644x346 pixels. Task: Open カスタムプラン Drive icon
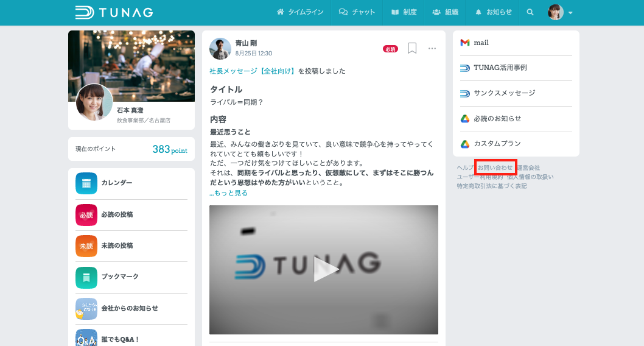(x=465, y=144)
